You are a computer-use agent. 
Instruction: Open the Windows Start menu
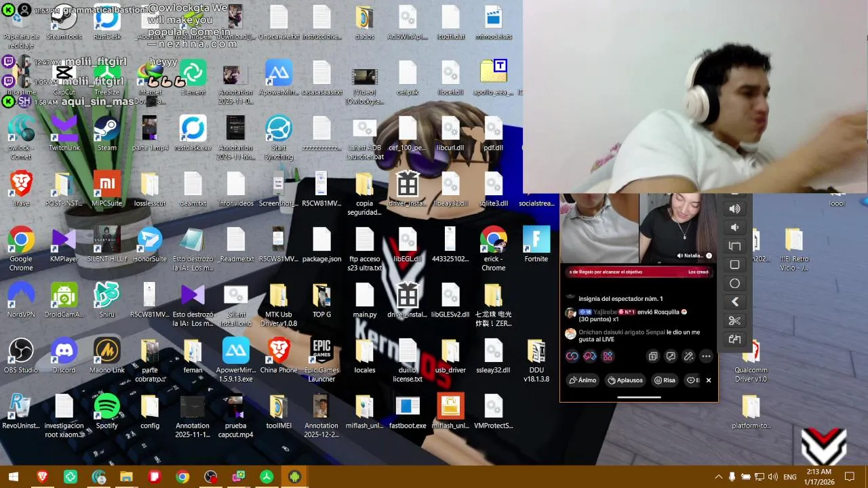[x=13, y=477]
